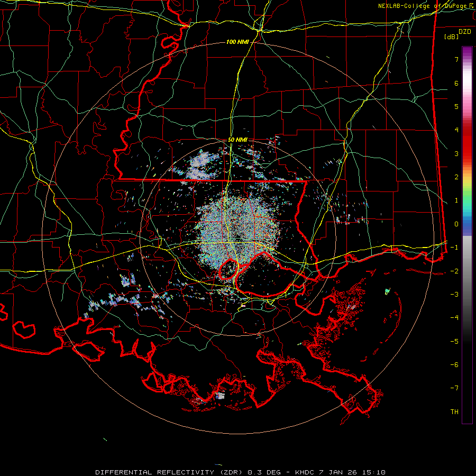Viewport: 476px width, 476px height.
Task: Click the ZDR color scale bar
Action: coord(467,235)
